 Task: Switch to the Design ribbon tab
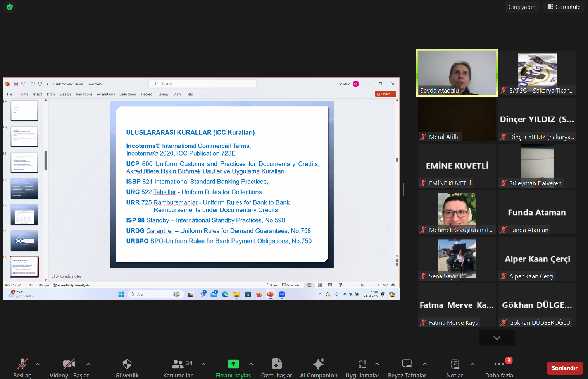65,94
